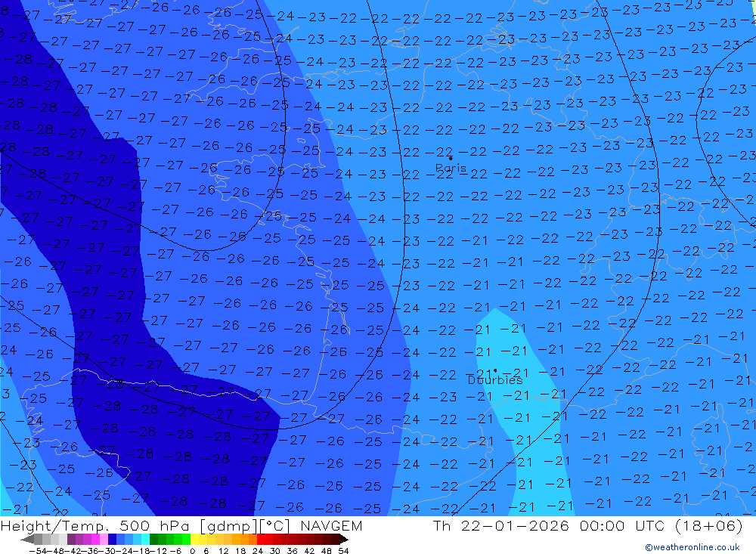
Task: Select the Paris location dot marker
Action: (451, 158)
